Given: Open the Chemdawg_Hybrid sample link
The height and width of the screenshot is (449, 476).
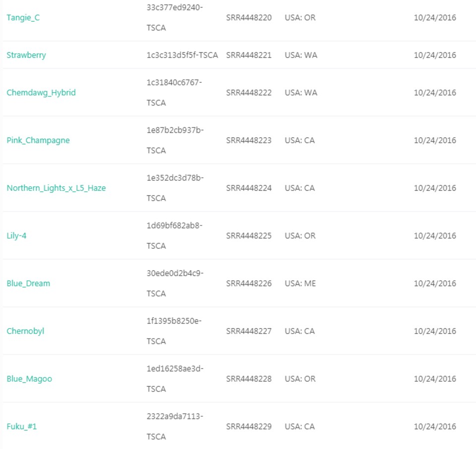Looking at the screenshot, I should point(41,93).
